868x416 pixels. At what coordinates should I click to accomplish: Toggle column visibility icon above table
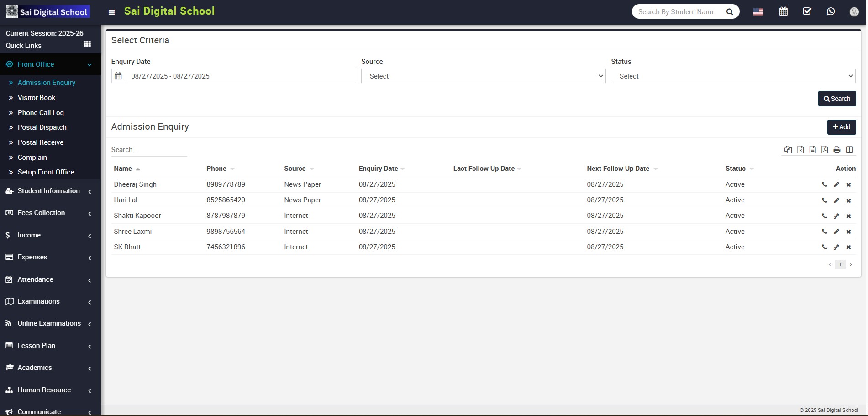pos(849,150)
